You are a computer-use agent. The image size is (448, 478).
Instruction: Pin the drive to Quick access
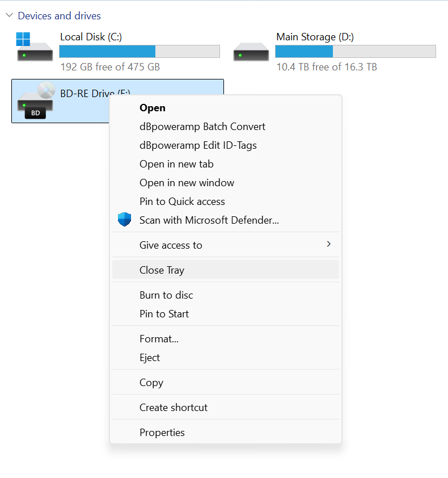point(182,202)
